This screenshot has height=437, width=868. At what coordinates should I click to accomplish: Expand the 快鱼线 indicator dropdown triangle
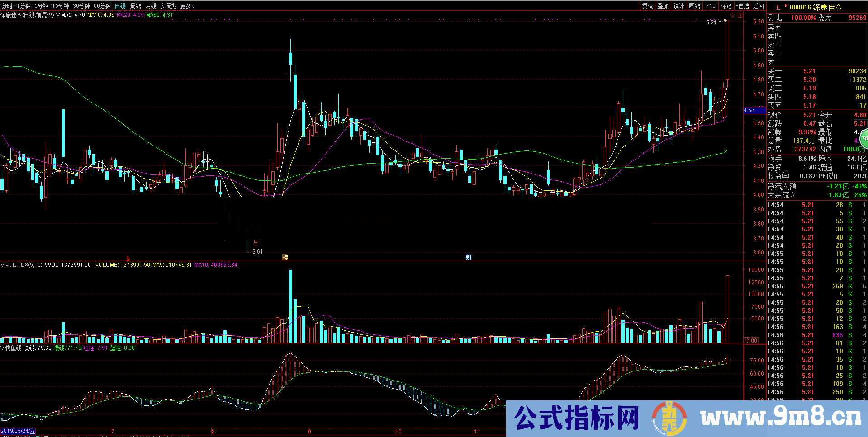click(x=2, y=348)
